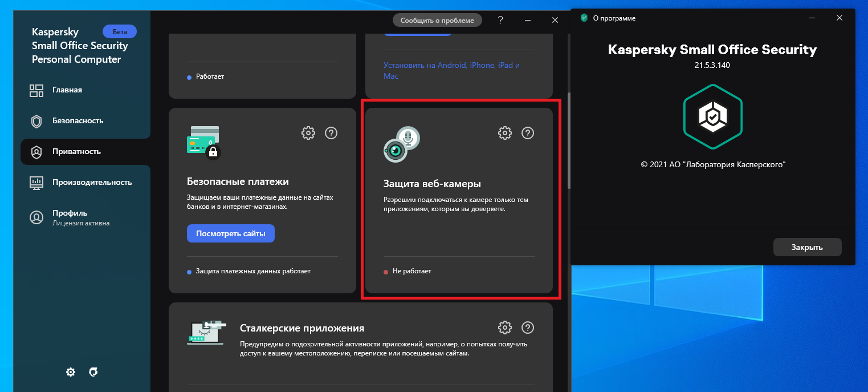Open help for Защита веб-камеры card
Screen dimensions: 868x392
(x=528, y=133)
